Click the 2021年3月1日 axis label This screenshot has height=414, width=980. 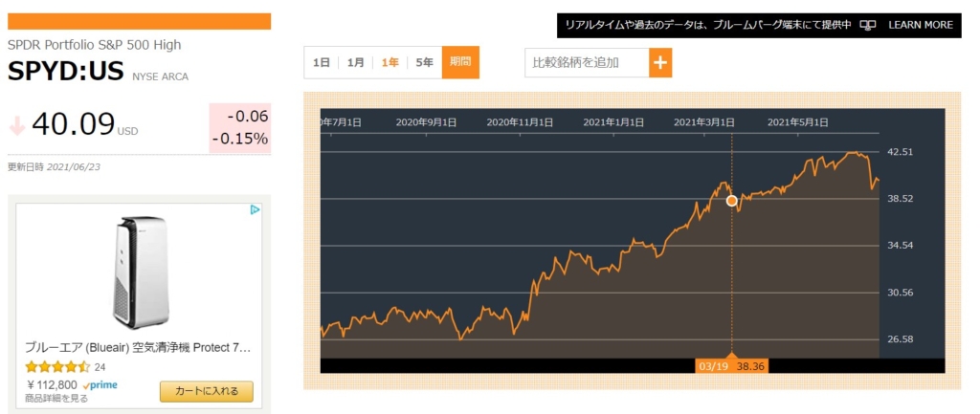[x=703, y=122]
